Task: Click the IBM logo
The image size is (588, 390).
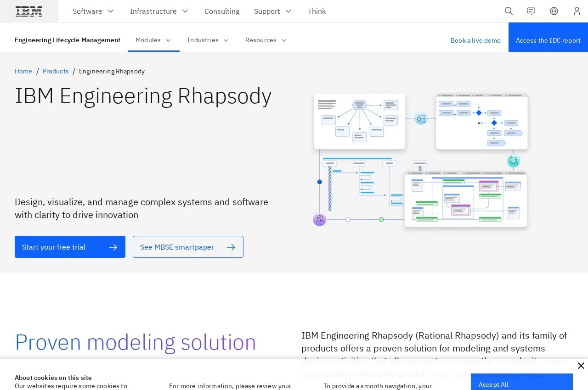Action: click(x=29, y=11)
